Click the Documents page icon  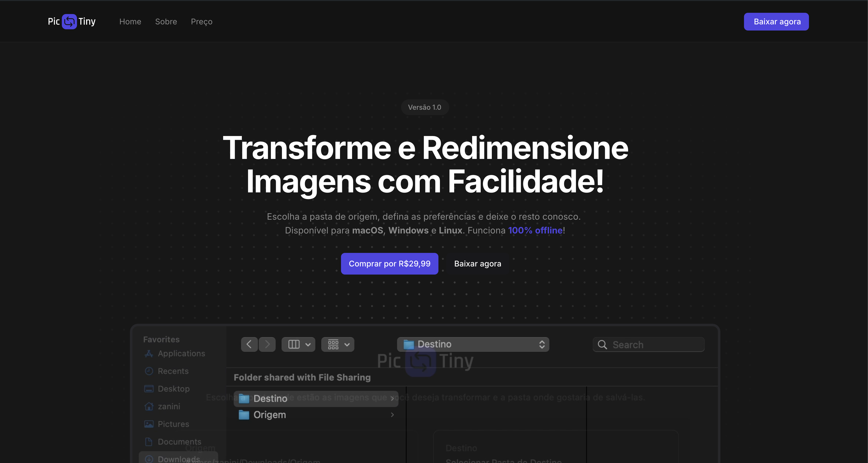(149, 441)
